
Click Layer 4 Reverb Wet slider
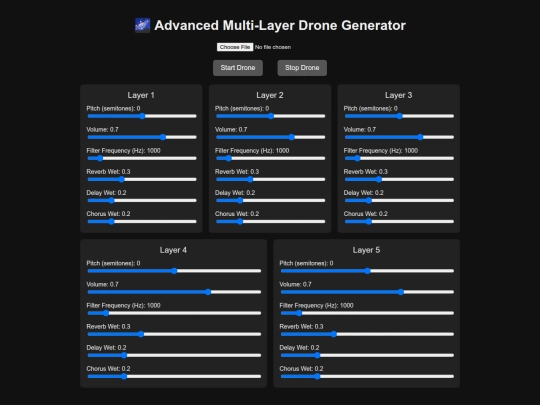pos(174,334)
